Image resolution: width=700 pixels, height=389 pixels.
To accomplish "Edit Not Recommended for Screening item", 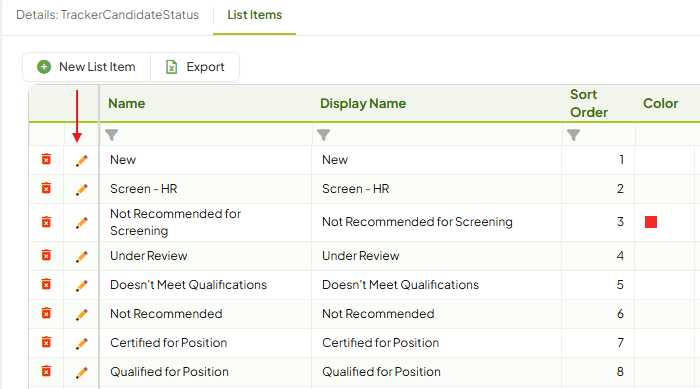I will pyautogui.click(x=81, y=223).
